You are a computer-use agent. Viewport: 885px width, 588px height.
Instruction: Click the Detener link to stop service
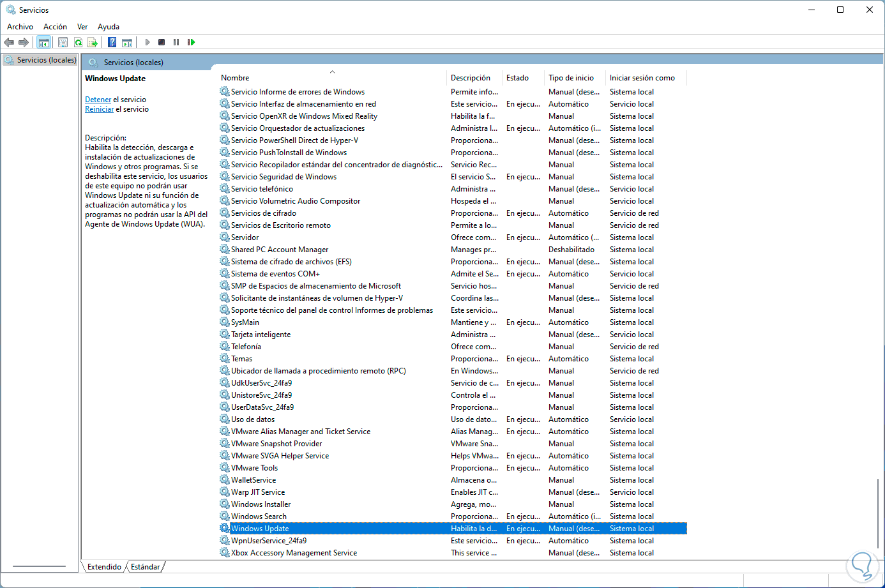(x=98, y=100)
